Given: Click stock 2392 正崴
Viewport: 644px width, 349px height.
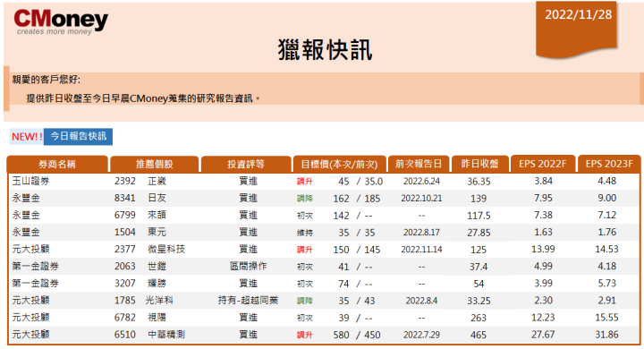Looking at the screenshot, I should tap(140, 182).
